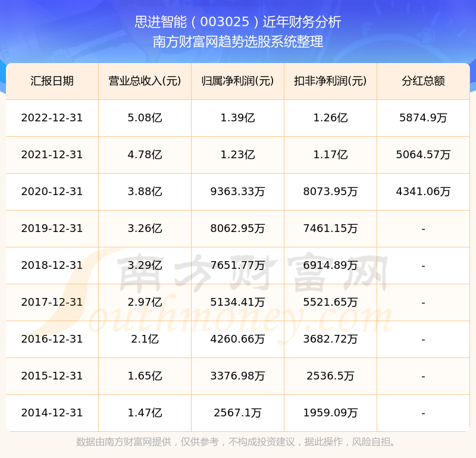476x458 pixels.
Task: Click the date cell 2016-12-31
Action: 52,339
